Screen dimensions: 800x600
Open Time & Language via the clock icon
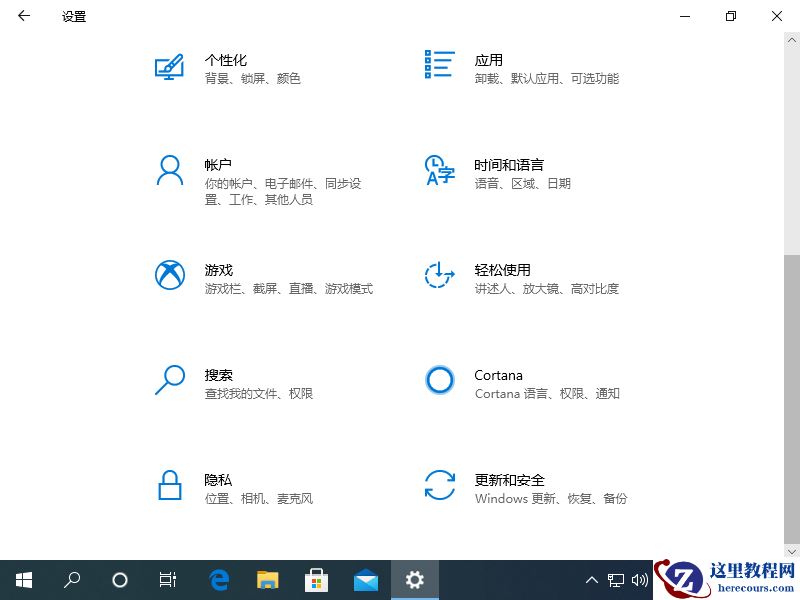438,172
